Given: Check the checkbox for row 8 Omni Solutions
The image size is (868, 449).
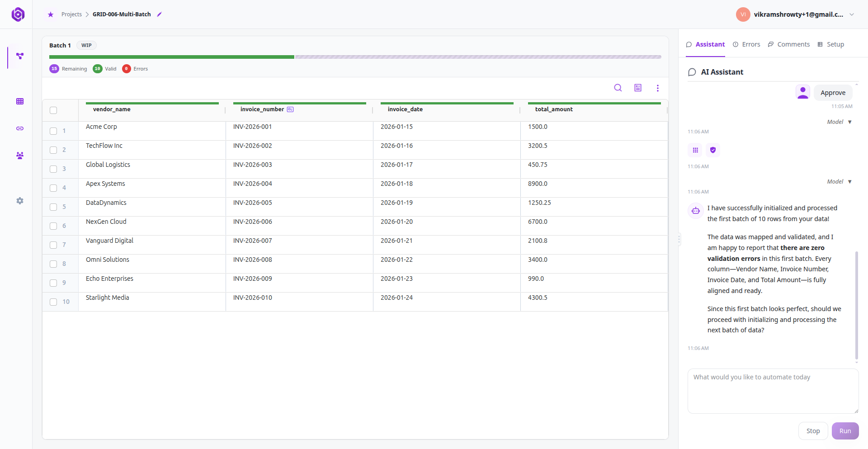Looking at the screenshot, I should [53, 264].
